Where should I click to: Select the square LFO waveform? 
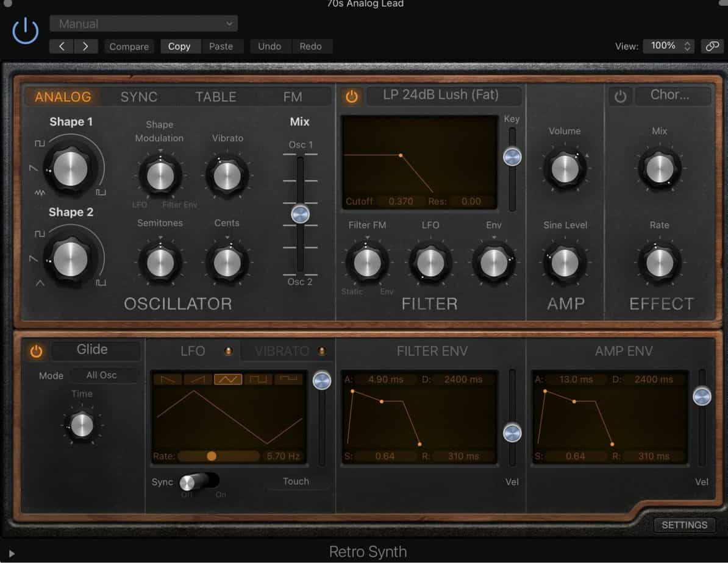click(259, 378)
